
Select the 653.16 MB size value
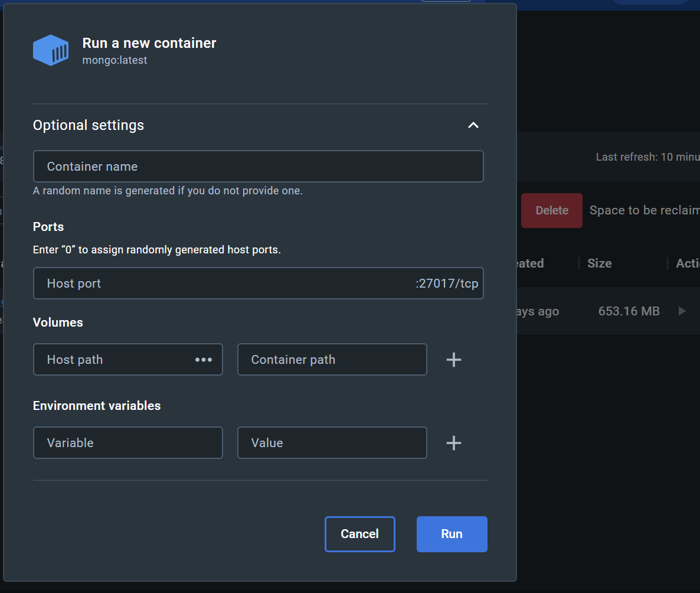pyautogui.click(x=629, y=311)
